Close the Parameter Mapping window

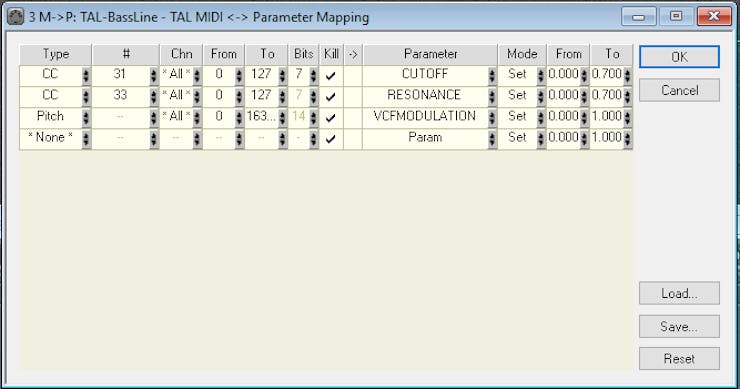click(x=714, y=17)
